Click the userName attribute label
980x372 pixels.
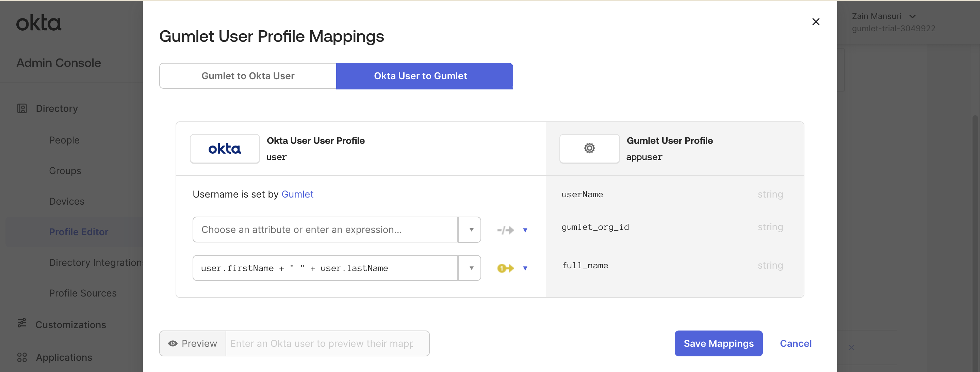coord(582,194)
